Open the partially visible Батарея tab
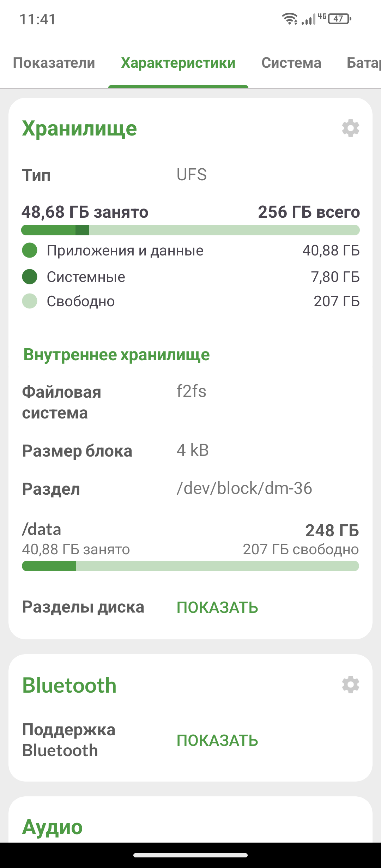The height and width of the screenshot is (868, 381). tap(364, 63)
